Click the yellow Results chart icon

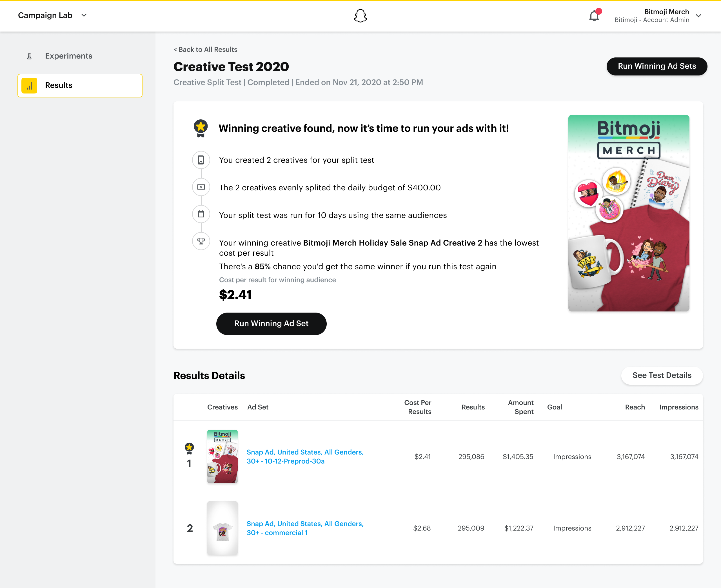pos(30,85)
